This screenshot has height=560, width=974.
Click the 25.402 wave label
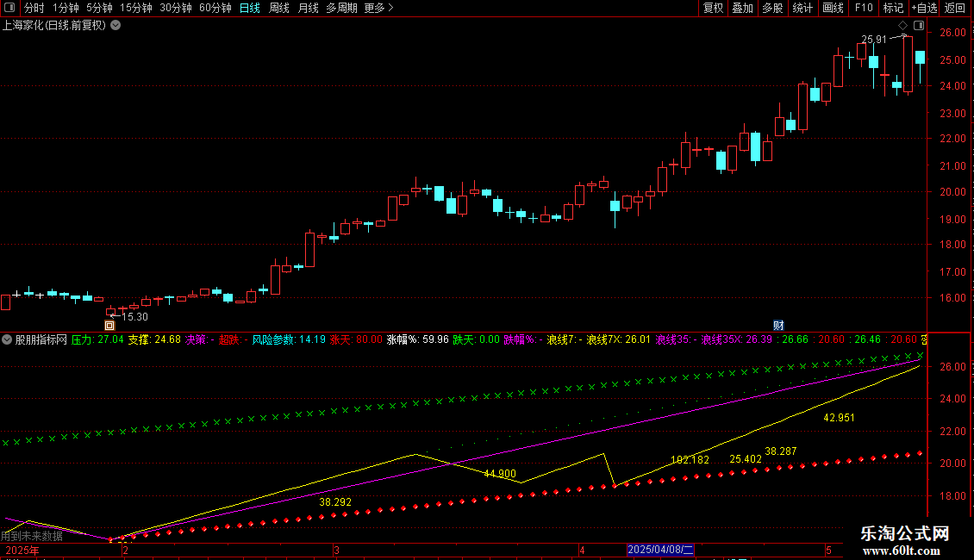click(x=746, y=459)
